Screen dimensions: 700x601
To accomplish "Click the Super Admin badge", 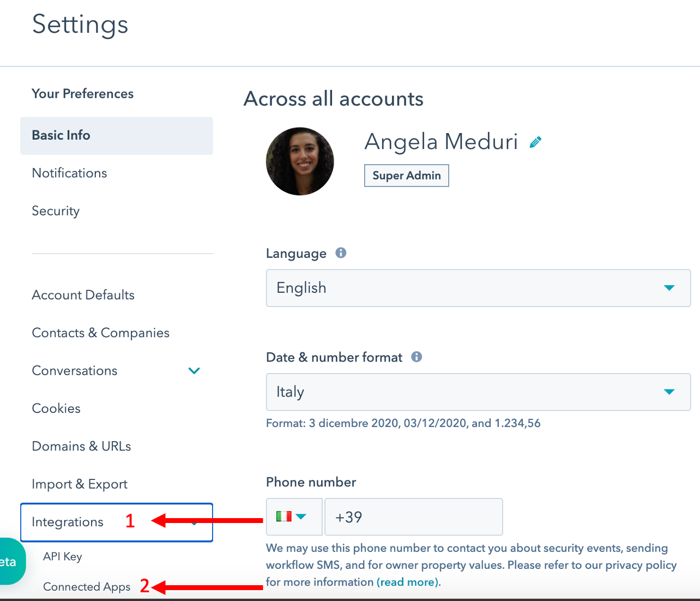I will 407,176.
